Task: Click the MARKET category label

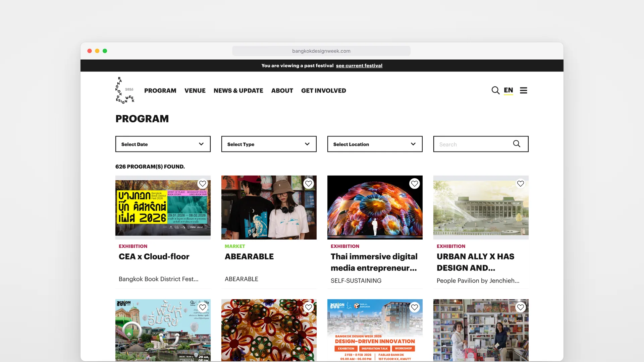Action: pos(235,246)
